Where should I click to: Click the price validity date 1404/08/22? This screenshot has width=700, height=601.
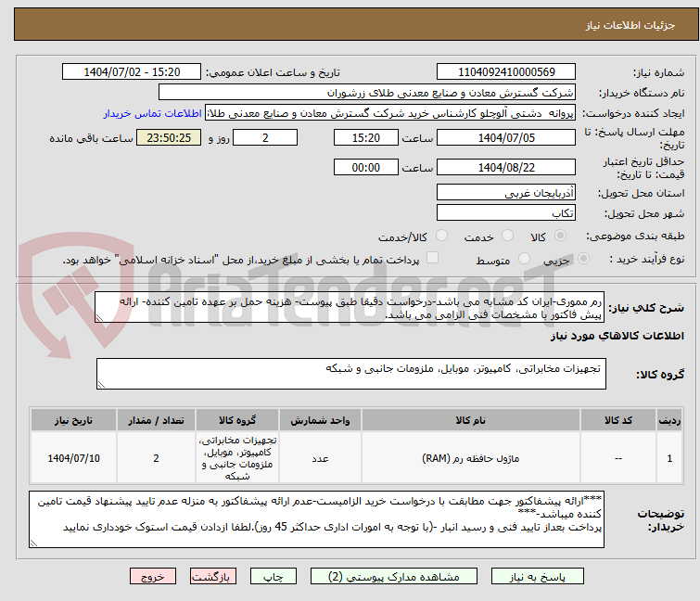[x=506, y=167]
